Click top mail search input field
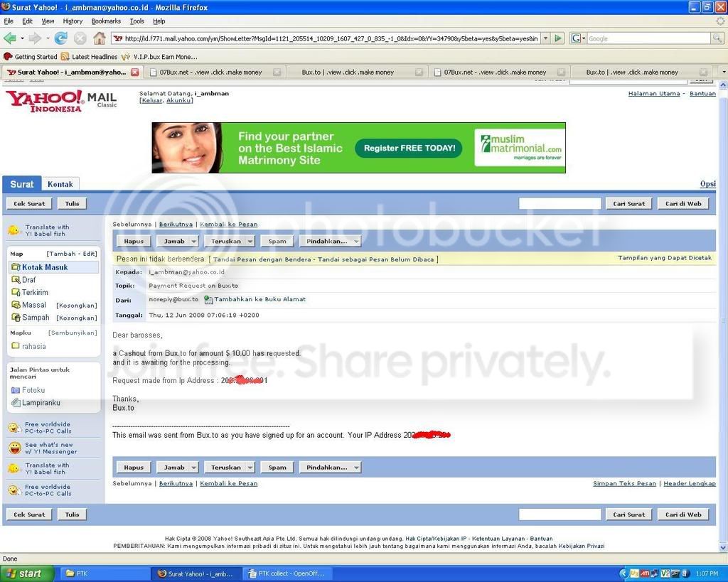Viewport: 728px width, 582px height. coord(560,204)
